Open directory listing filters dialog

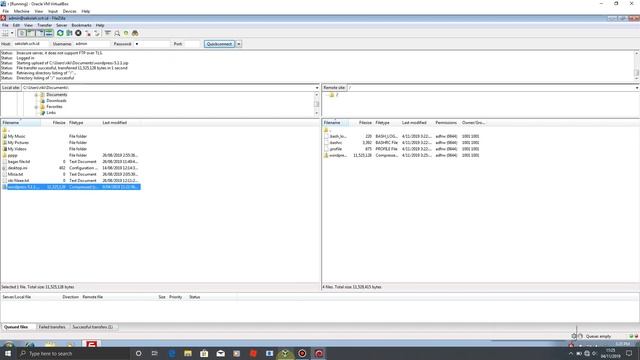108,33
